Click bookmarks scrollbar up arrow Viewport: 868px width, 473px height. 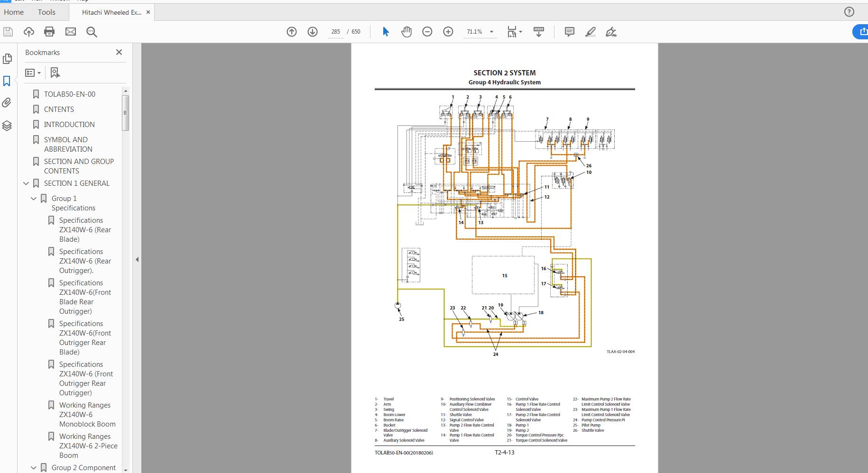click(125, 91)
